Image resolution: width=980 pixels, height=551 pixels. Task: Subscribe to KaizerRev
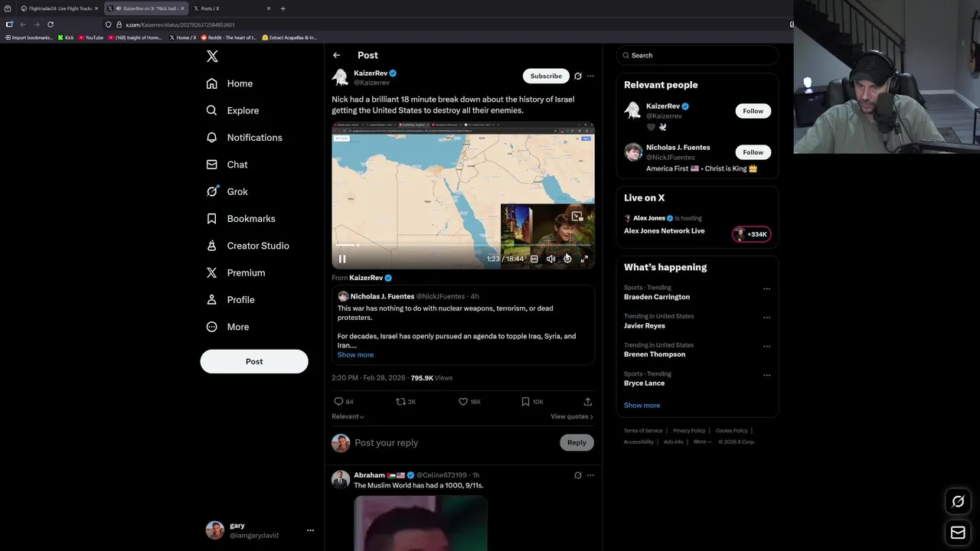coord(546,76)
